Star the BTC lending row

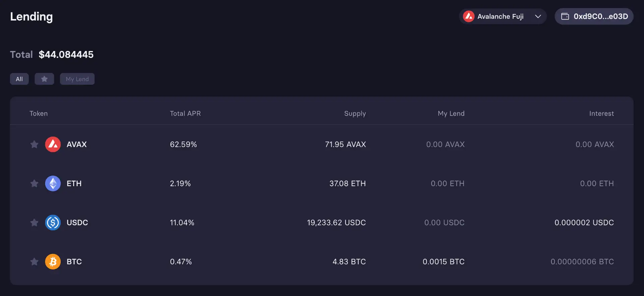34,261
